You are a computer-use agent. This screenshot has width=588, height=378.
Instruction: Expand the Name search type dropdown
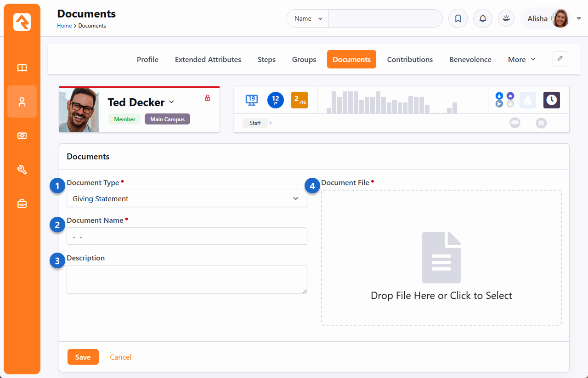tap(308, 19)
